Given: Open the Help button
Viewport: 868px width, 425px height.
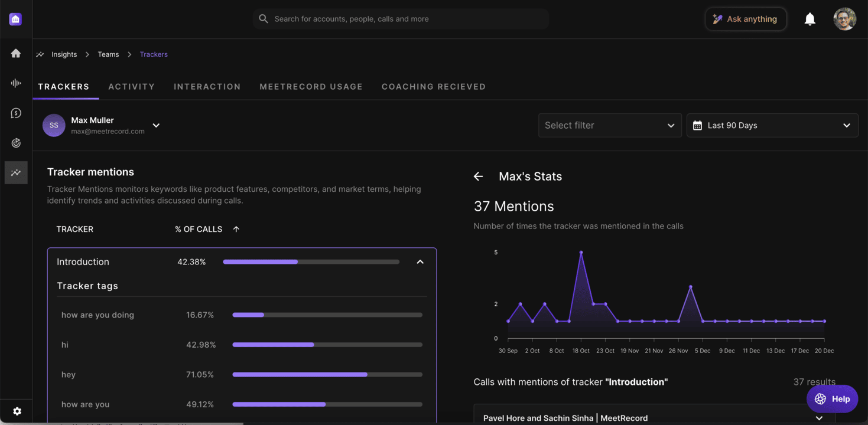Looking at the screenshot, I should click(831, 399).
